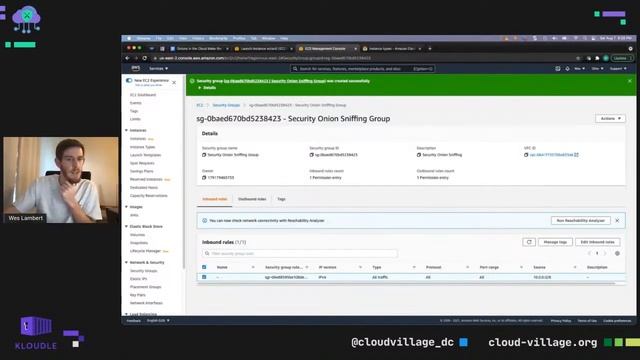The height and width of the screenshot is (360, 640).
Task: Open the AWS CloudShell icon in the header
Action: 558,69
